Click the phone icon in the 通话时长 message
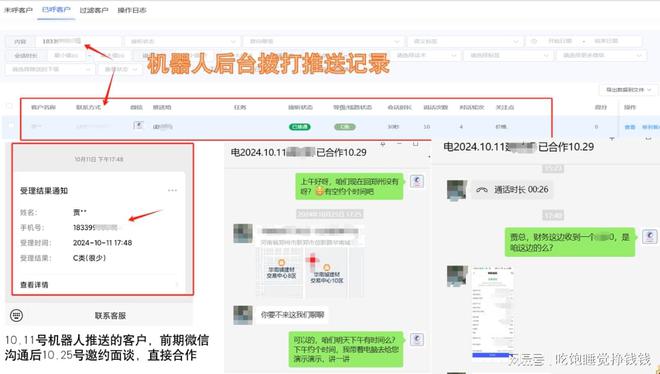Image resolution: width=660 pixels, height=374 pixels. point(482,190)
